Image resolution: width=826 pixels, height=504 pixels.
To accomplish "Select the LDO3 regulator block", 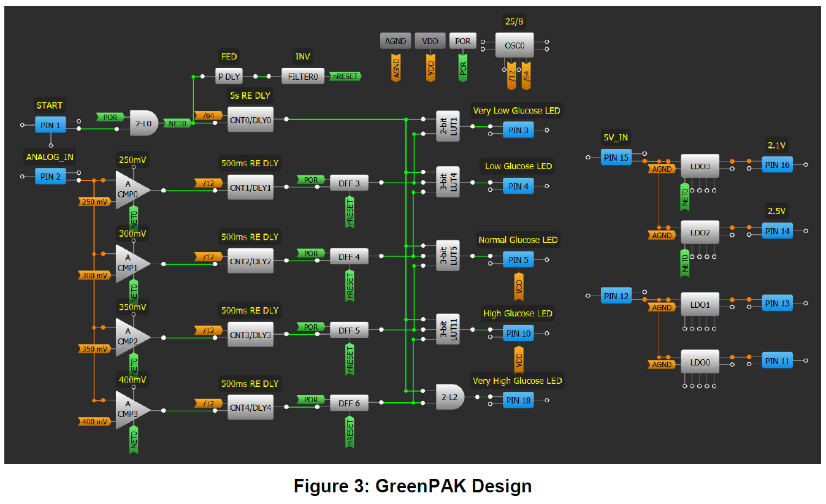I will click(x=700, y=166).
